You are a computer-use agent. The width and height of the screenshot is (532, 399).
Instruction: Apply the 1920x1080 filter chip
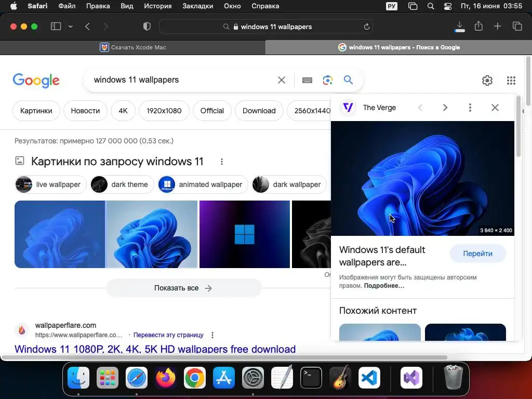[x=164, y=111]
